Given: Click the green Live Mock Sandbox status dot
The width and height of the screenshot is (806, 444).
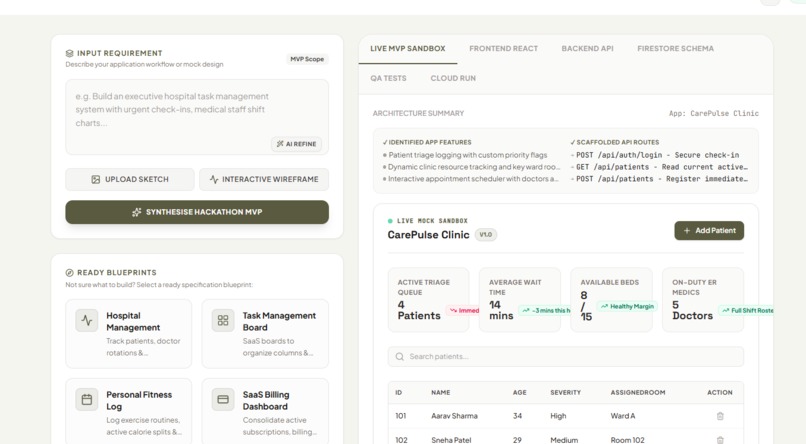Looking at the screenshot, I should pyautogui.click(x=390, y=221).
